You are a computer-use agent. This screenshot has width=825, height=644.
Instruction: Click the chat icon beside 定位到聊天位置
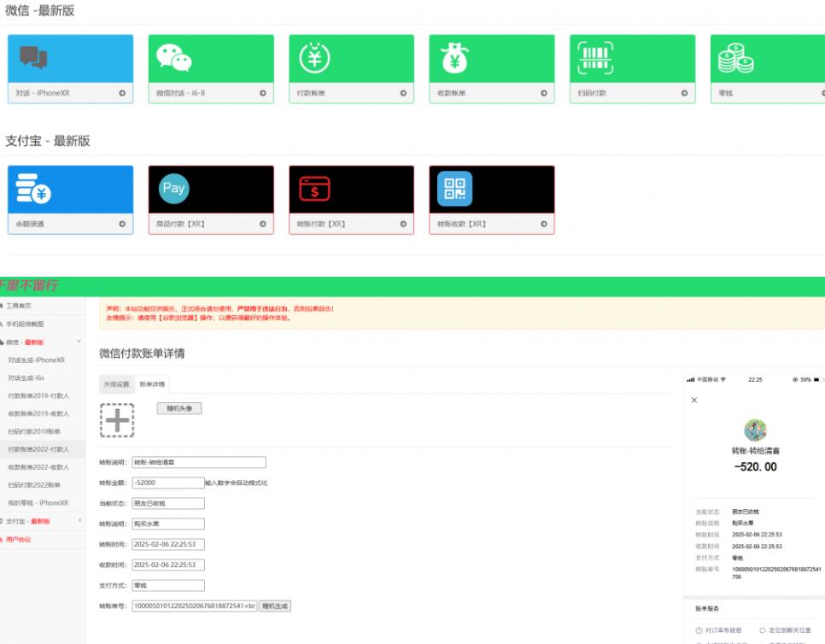(762, 629)
